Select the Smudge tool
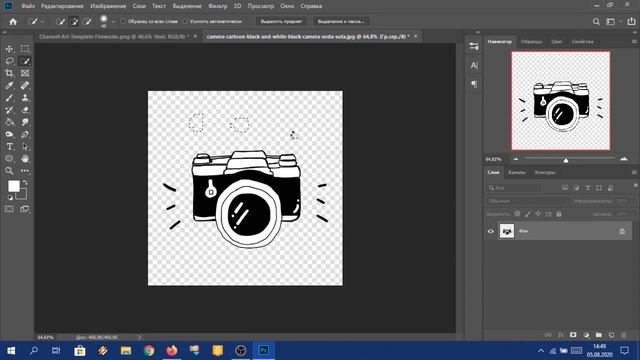This screenshot has width=640, height=360. click(x=25, y=122)
